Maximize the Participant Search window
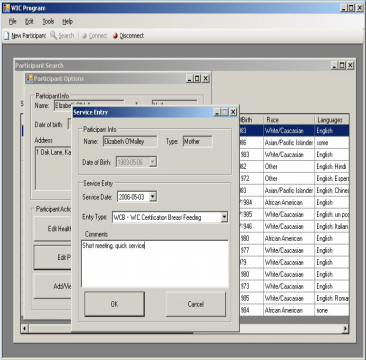366x360 pixels. click(343, 66)
